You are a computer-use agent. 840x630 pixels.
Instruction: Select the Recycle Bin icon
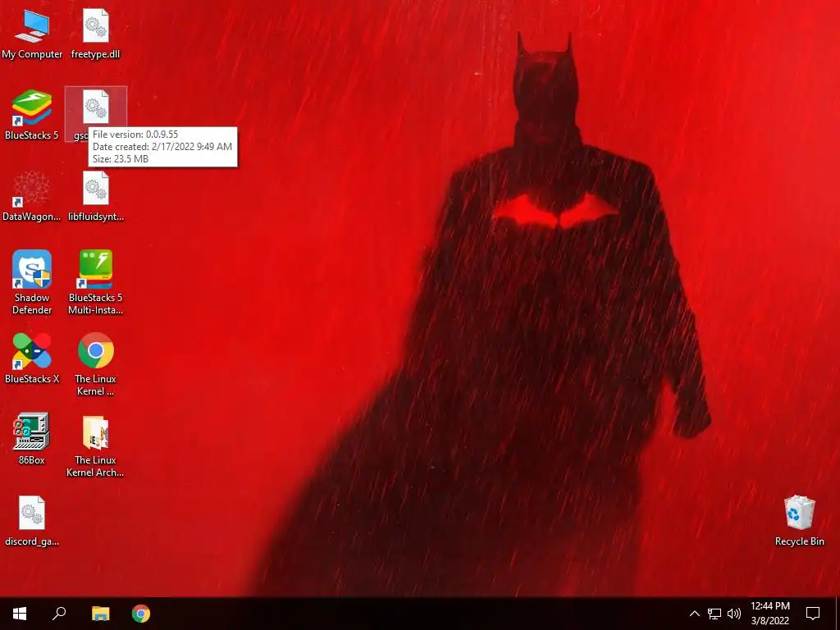coord(799,521)
